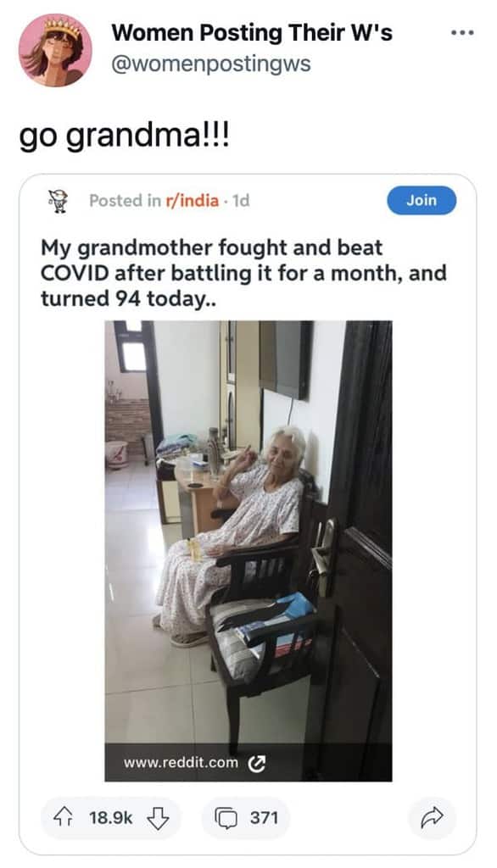Image resolution: width=497 pixels, height=868 pixels.
Task: Check the 1d post timestamp
Action: click(241, 200)
